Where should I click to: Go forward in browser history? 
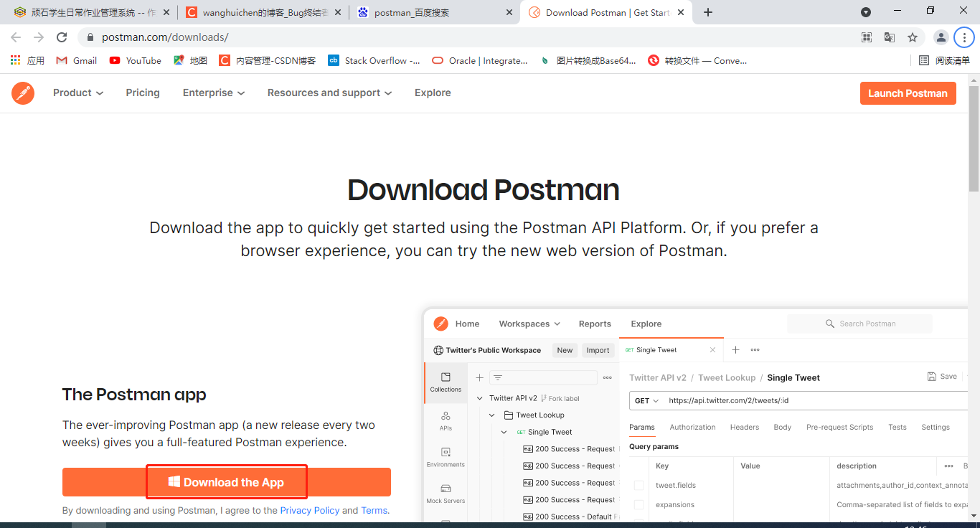pos(39,37)
